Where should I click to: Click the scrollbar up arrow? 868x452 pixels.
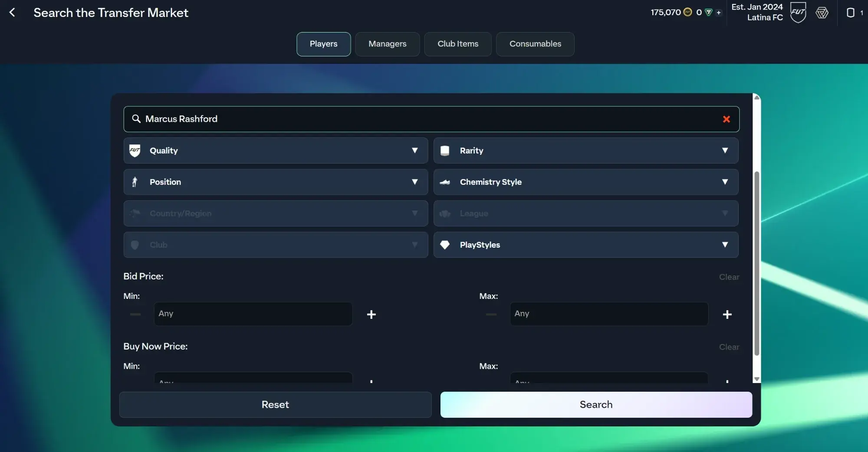pyautogui.click(x=757, y=98)
